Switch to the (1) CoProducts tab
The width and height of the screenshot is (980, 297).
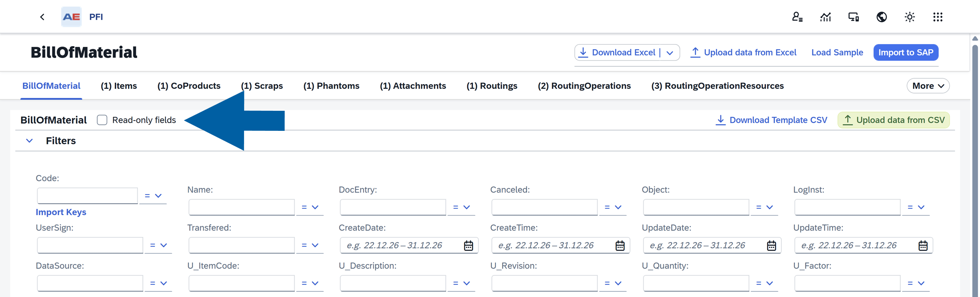pyautogui.click(x=189, y=86)
